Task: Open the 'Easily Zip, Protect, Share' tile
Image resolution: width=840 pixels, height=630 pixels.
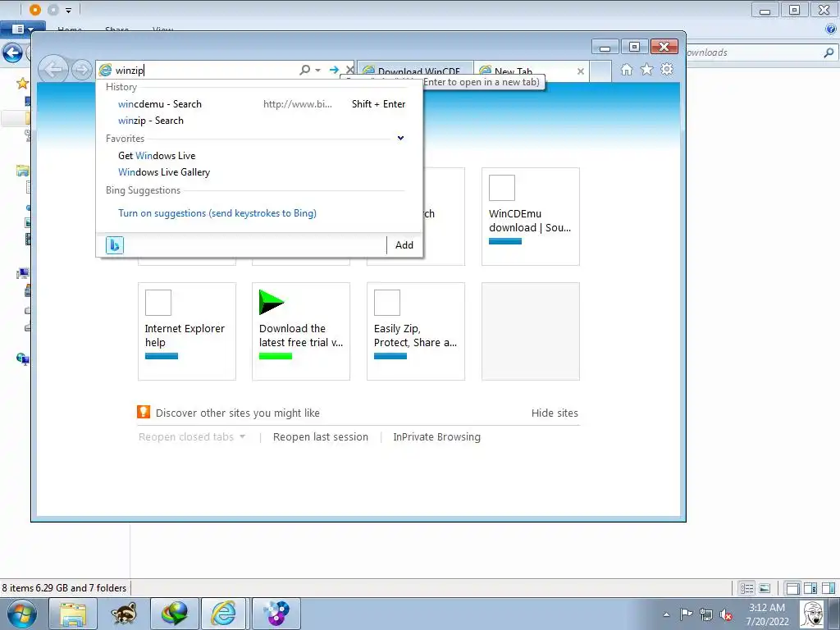Action: pyautogui.click(x=416, y=331)
